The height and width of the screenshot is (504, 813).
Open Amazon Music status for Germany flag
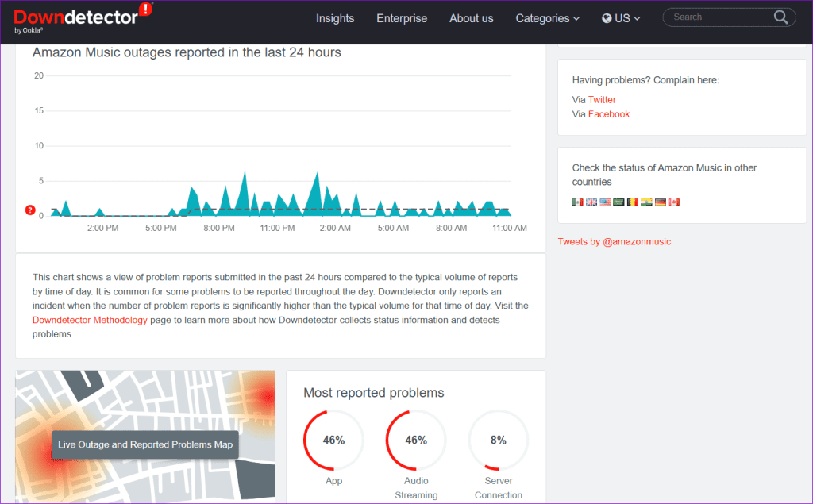pos(660,202)
